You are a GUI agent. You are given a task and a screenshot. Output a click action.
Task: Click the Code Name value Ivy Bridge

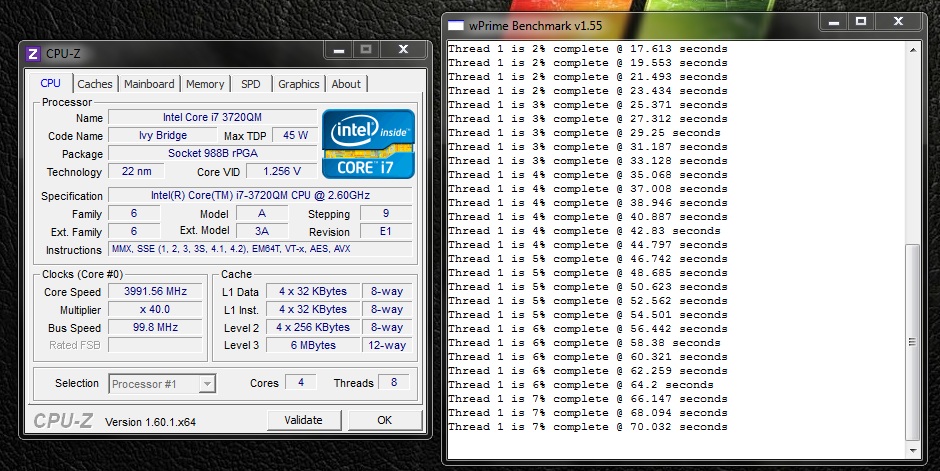click(163, 135)
